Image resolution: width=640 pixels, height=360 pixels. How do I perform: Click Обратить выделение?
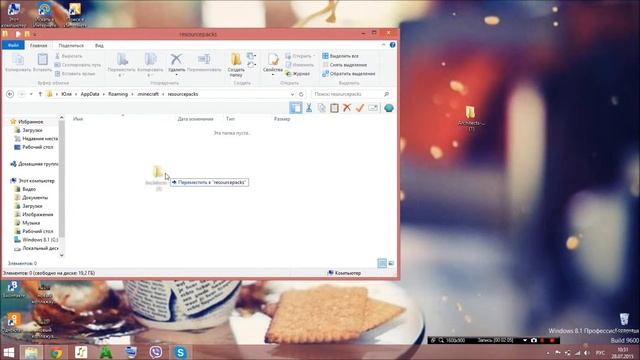pos(349,74)
